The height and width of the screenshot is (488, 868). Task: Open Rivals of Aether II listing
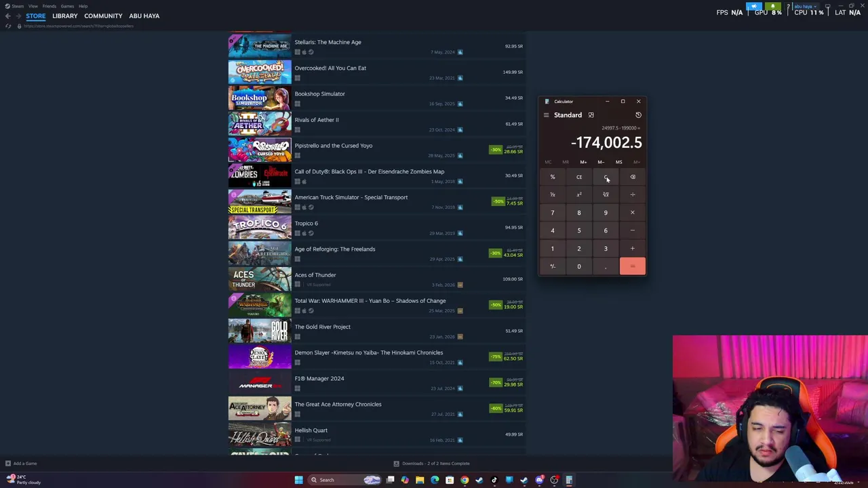[376, 124]
